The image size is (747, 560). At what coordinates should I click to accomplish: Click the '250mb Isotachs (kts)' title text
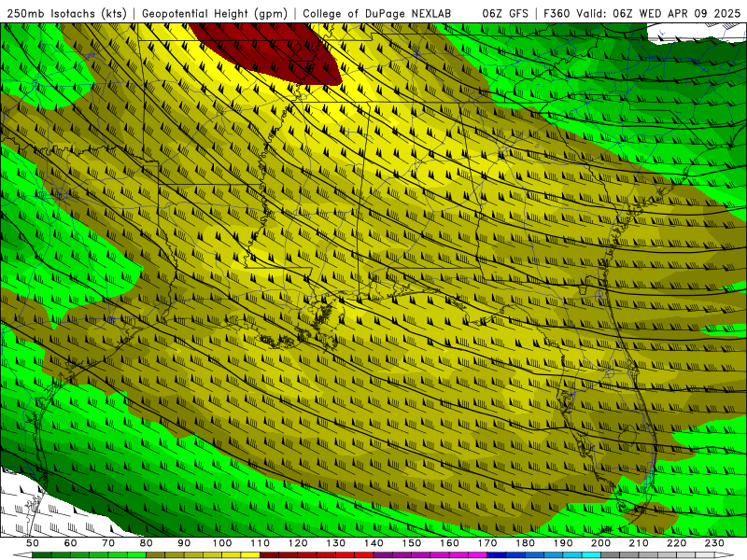66,14
